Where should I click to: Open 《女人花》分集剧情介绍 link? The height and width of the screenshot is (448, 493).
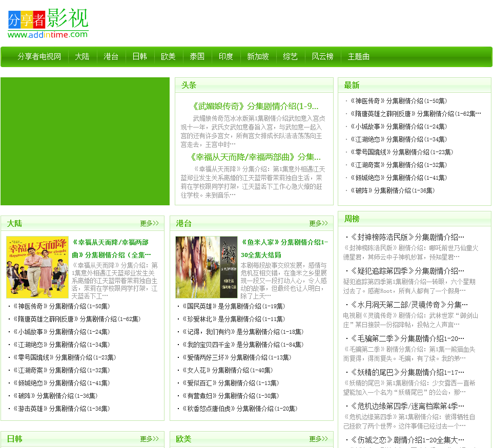point(228,370)
